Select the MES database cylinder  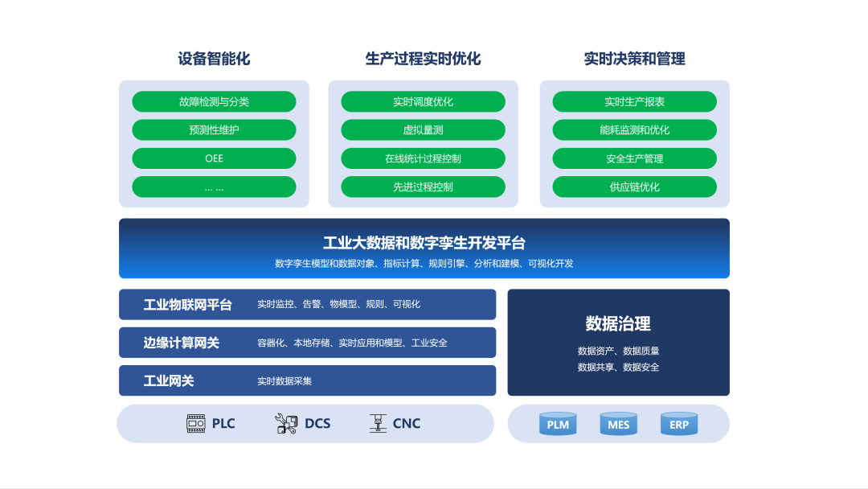click(x=618, y=424)
